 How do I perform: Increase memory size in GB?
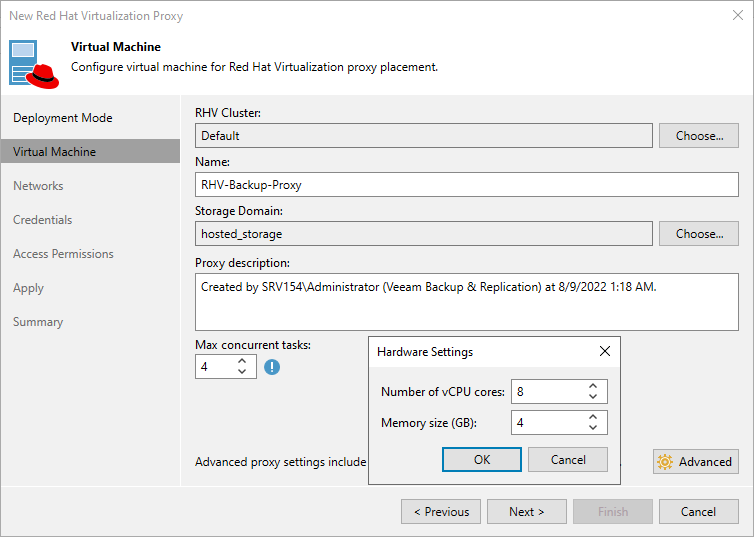593,417
